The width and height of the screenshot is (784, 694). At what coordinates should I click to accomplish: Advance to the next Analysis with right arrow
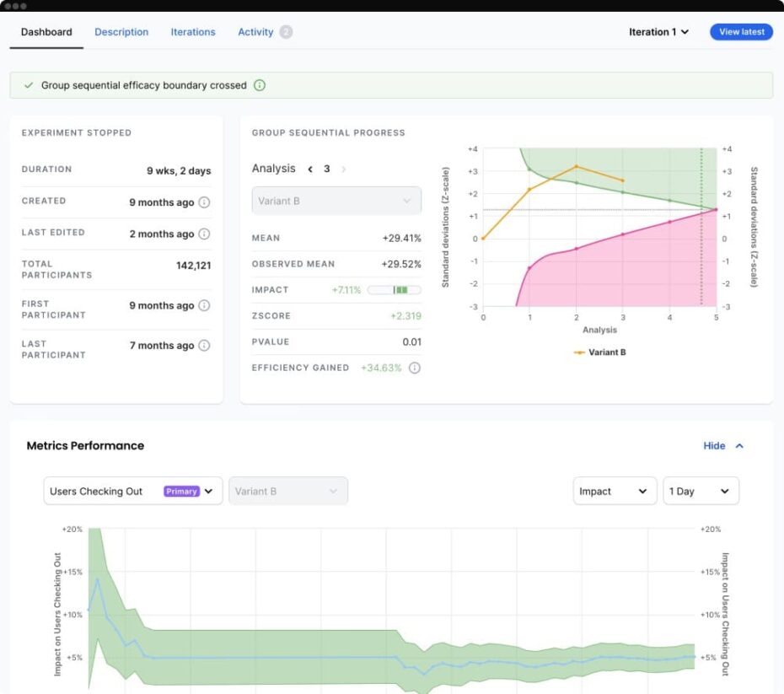342,169
